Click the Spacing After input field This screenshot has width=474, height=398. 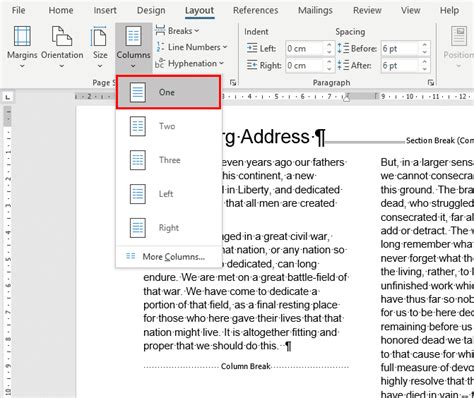point(399,65)
